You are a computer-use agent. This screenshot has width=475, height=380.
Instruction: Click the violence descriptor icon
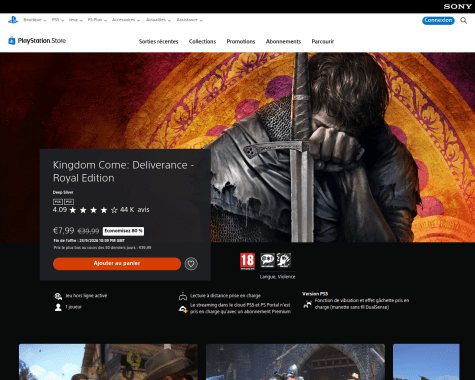coord(284,260)
